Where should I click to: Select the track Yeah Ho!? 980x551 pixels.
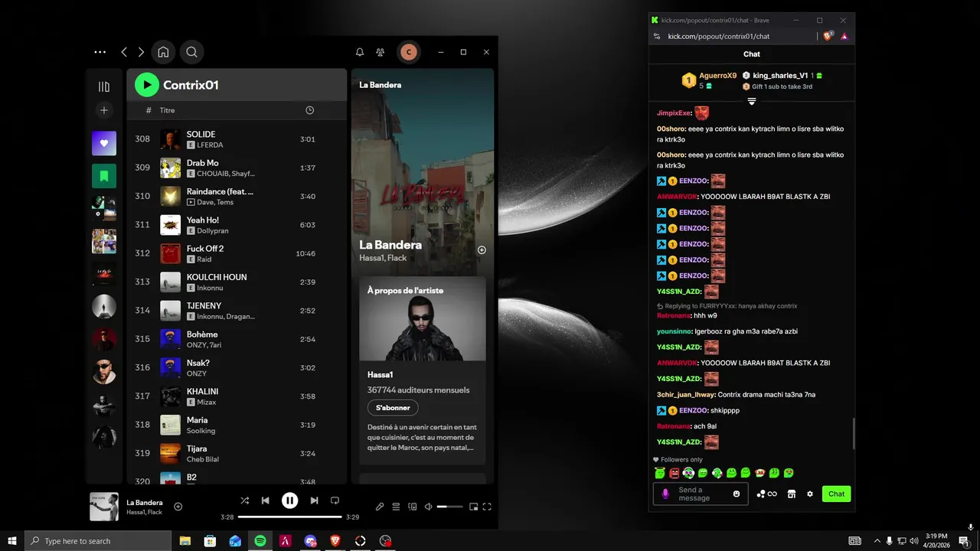(237, 225)
